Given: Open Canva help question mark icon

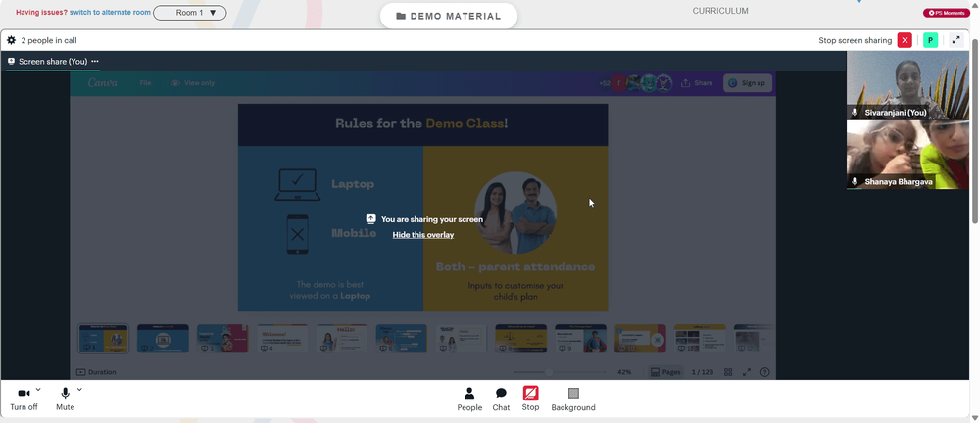Looking at the screenshot, I should (x=765, y=372).
